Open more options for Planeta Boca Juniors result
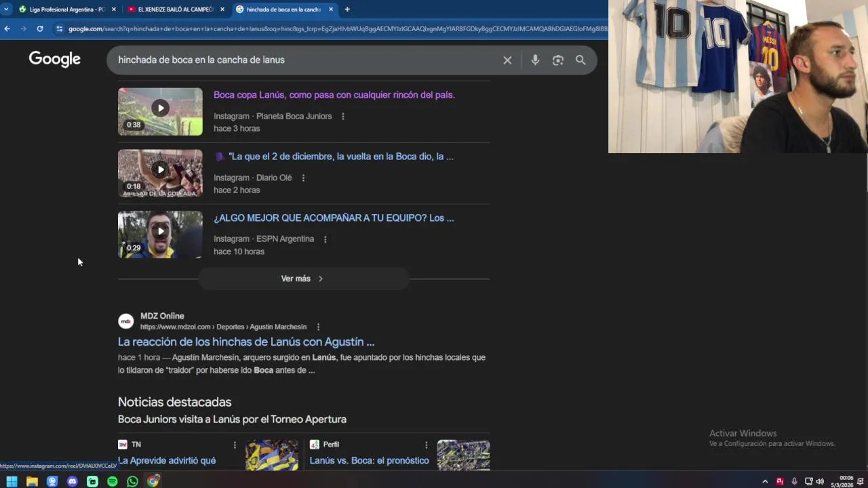This screenshot has height=488, width=868. (x=342, y=117)
